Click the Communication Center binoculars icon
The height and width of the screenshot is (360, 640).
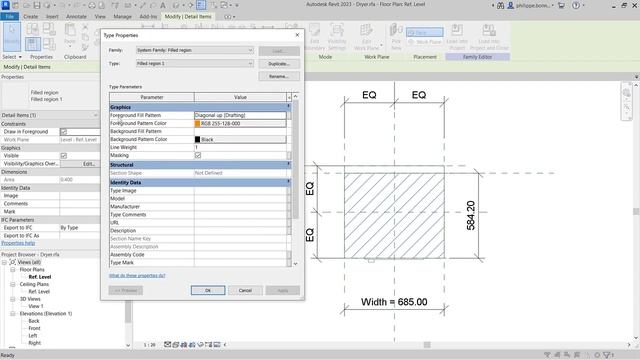tap(500, 5)
